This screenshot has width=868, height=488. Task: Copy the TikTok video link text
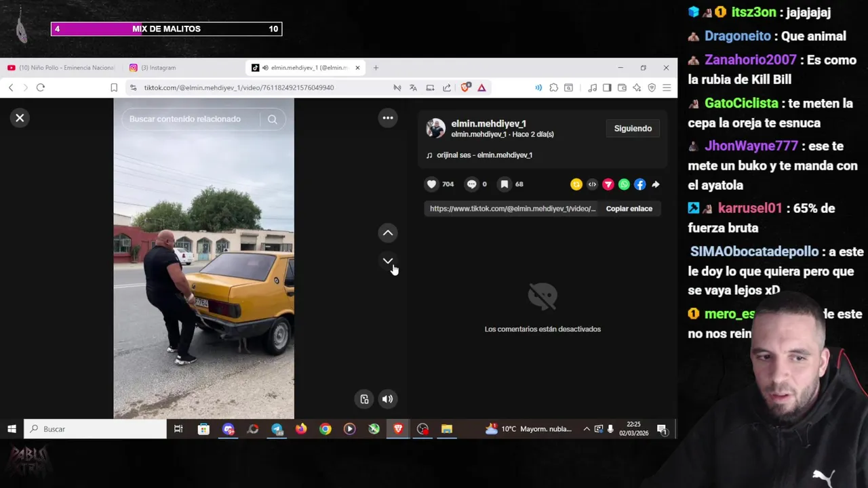point(513,209)
